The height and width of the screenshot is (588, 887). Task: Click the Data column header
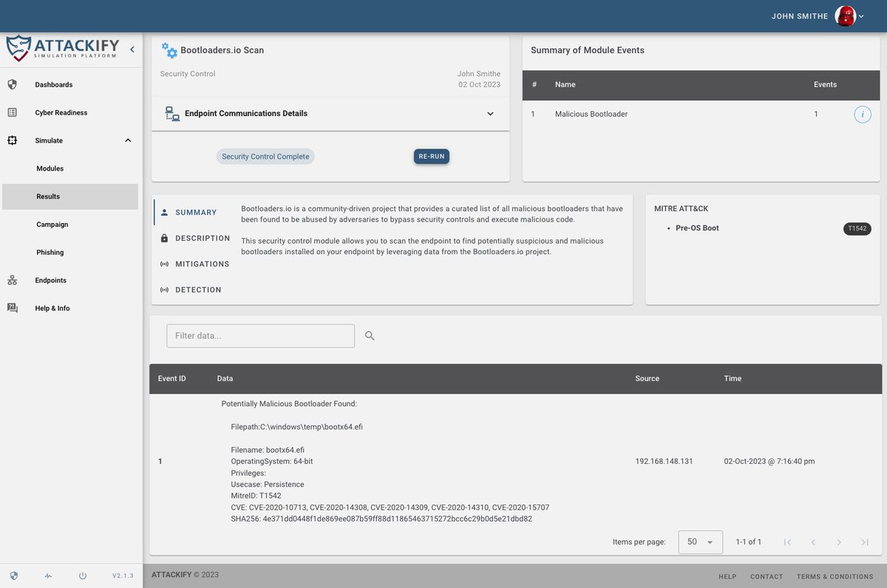[x=225, y=379]
